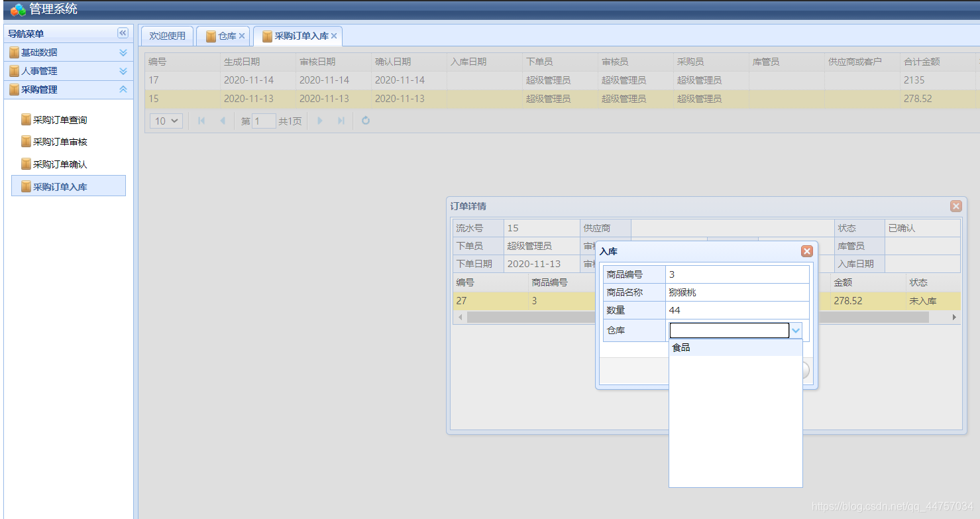This screenshot has height=519, width=980.
Task: Close the 入库 dialog
Action: click(x=806, y=251)
